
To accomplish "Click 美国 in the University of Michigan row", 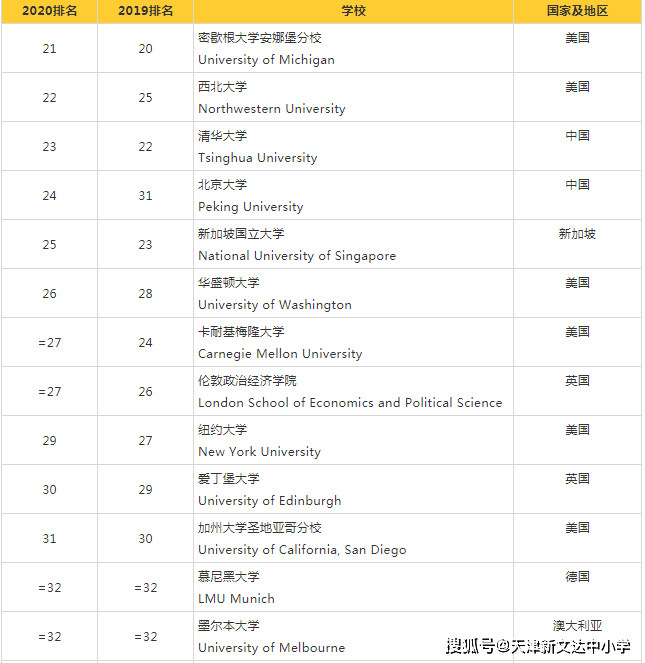I will [577, 38].
